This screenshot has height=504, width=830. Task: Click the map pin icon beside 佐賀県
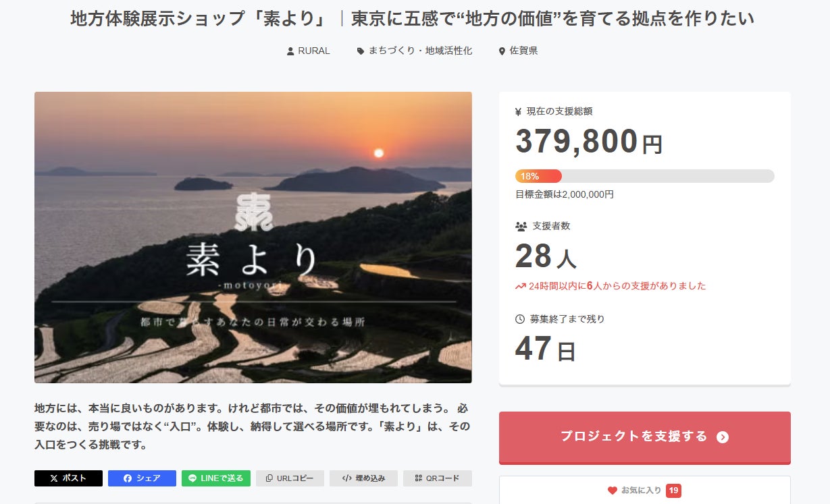502,51
